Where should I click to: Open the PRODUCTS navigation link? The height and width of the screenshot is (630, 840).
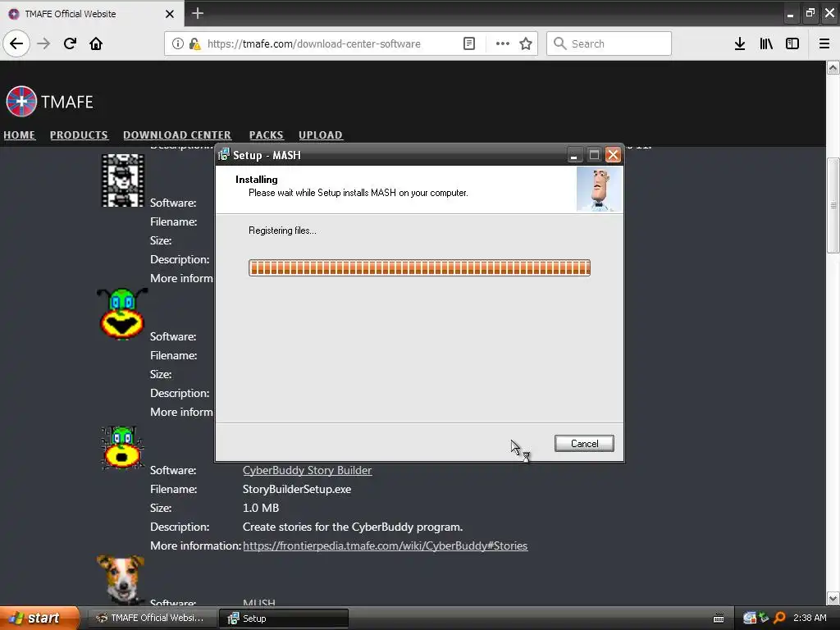[x=79, y=135]
